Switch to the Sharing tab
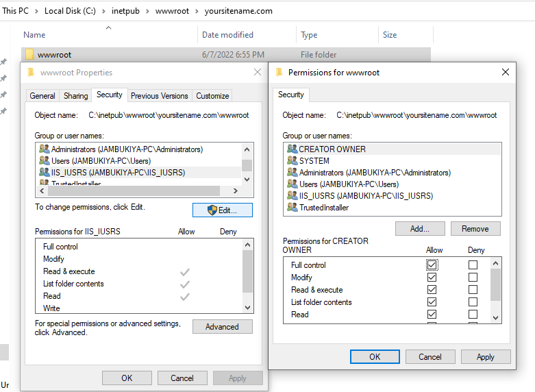This screenshot has height=392, width=535. (x=76, y=96)
